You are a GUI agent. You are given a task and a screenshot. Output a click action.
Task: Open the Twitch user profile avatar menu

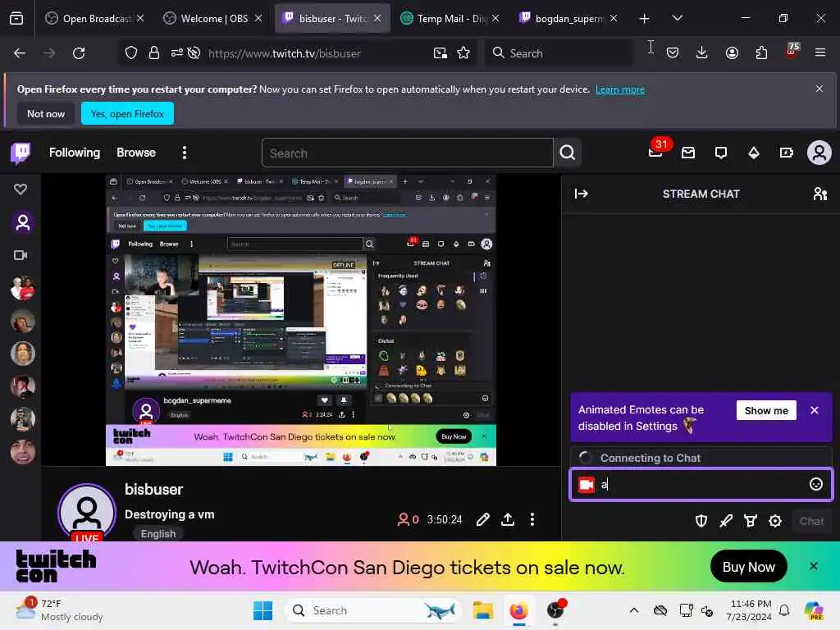[819, 153]
